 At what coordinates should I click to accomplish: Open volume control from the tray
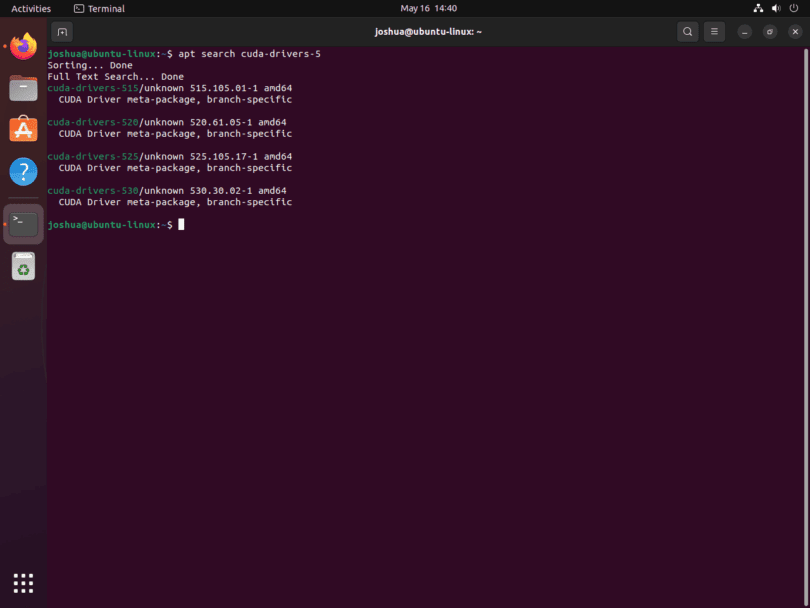(x=775, y=8)
